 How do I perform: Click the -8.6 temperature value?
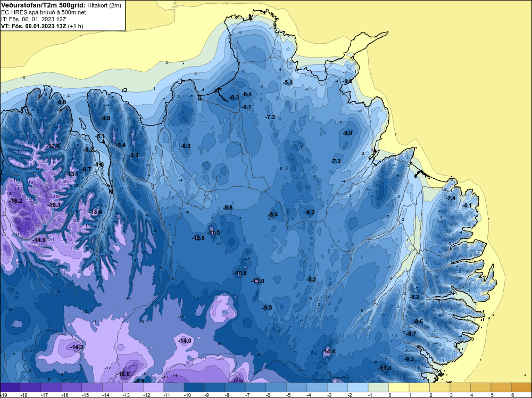tap(418, 321)
